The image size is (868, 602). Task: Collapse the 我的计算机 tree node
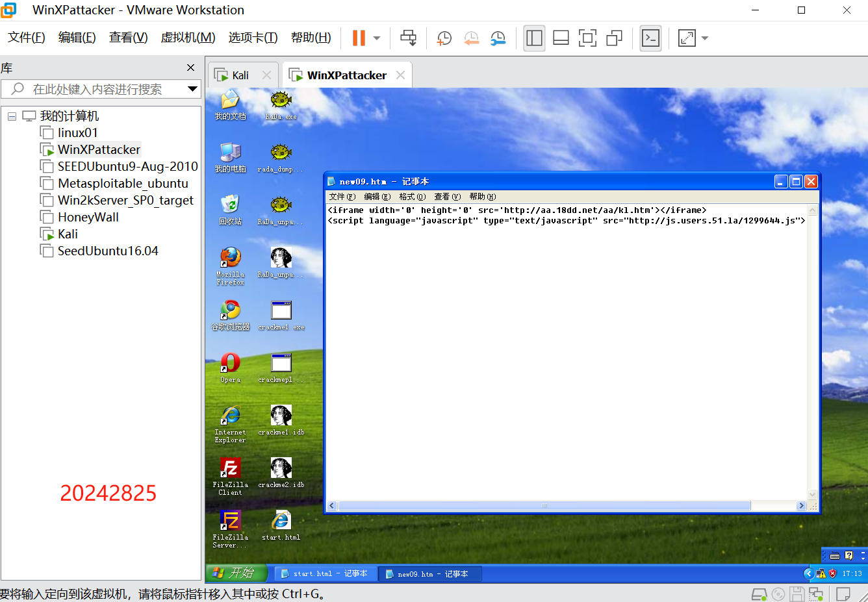tap(12, 116)
